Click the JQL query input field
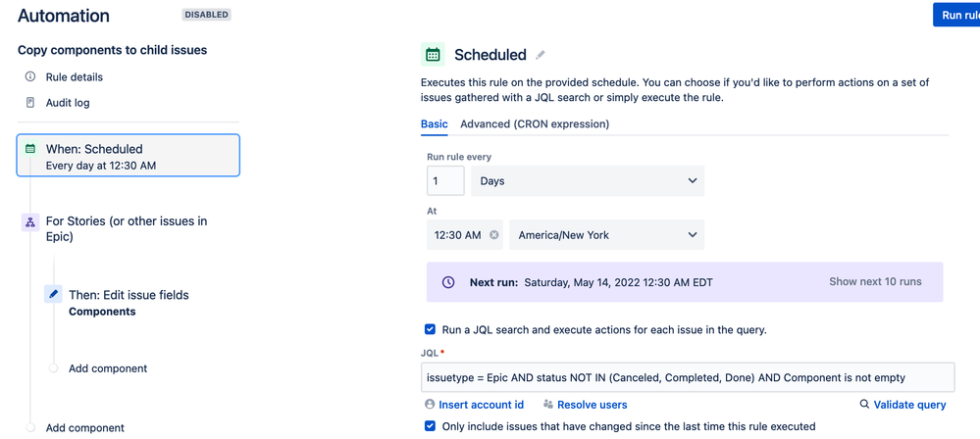 point(688,377)
